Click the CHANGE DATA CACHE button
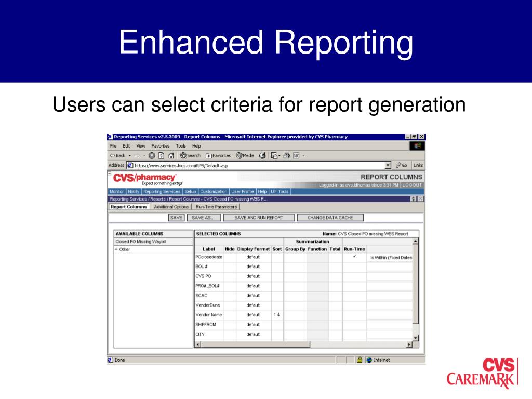 point(330,218)
